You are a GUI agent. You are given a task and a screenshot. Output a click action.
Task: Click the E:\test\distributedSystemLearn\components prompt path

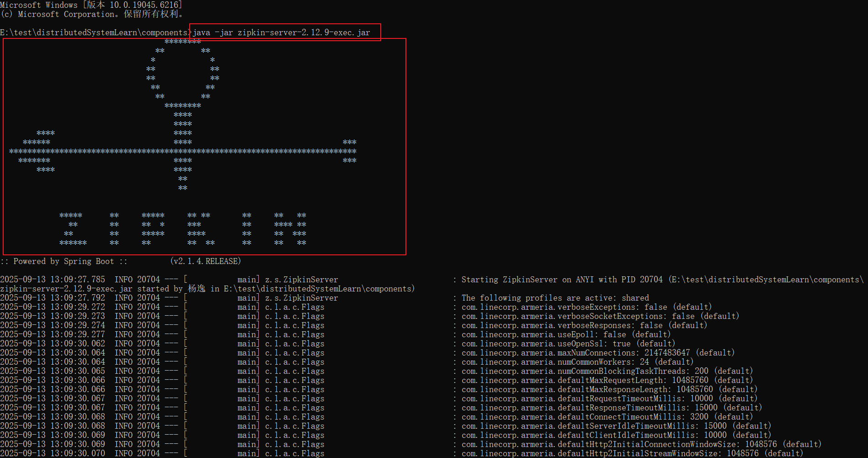coord(94,32)
